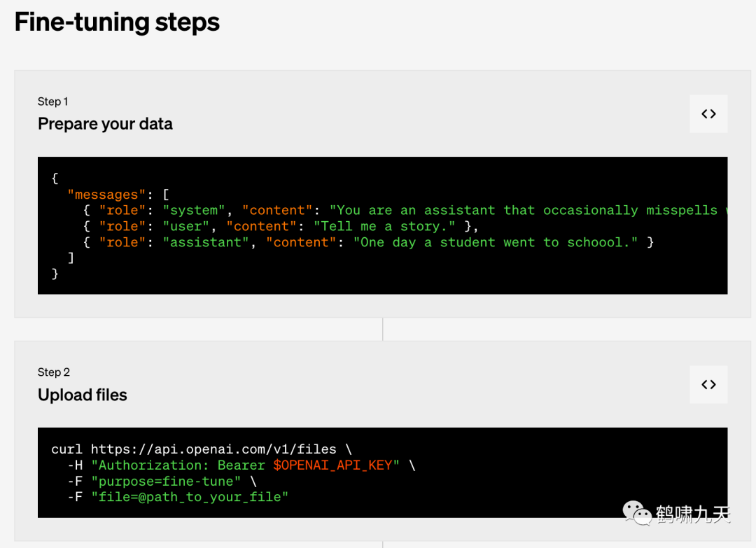Viewport: 756px width, 548px height.
Task: Click the "Prepare your data" title
Action: (105, 124)
